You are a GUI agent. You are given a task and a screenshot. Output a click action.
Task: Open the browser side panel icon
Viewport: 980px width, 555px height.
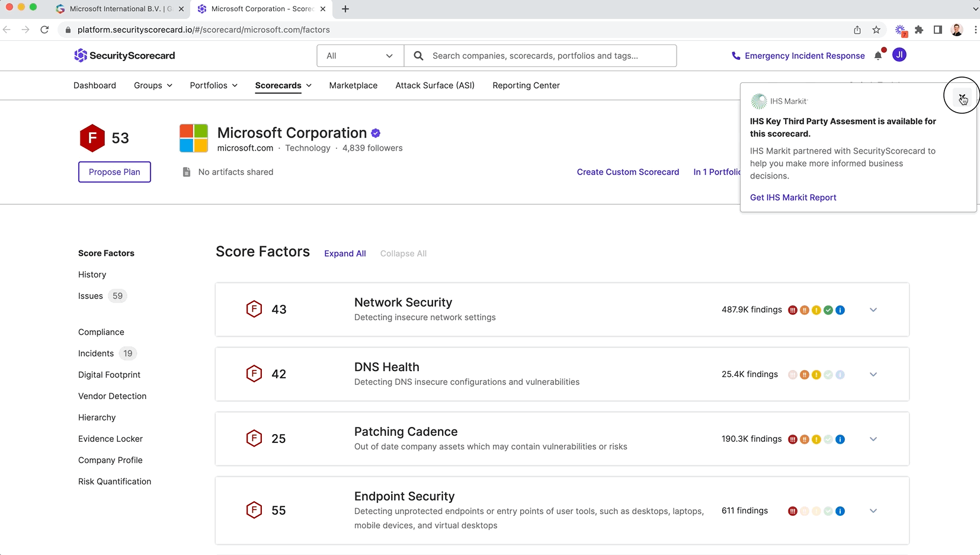point(938,30)
